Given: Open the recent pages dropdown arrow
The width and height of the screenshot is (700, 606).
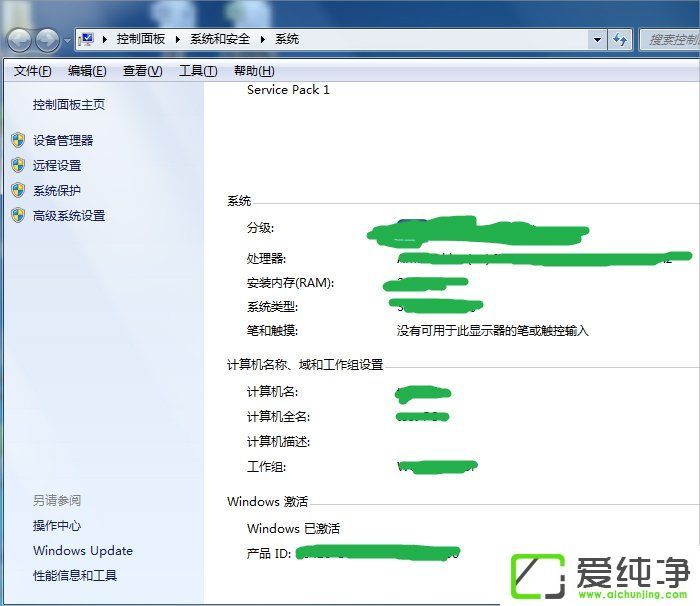Looking at the screenshot, I should coord(67,40).
